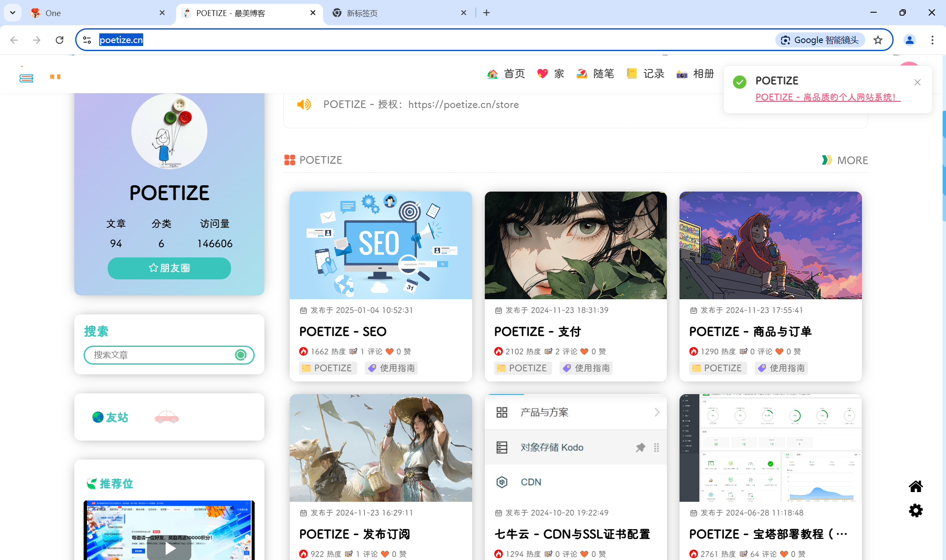
Task: Click the speaker announcement icon
Action: [x=304, y=105]
